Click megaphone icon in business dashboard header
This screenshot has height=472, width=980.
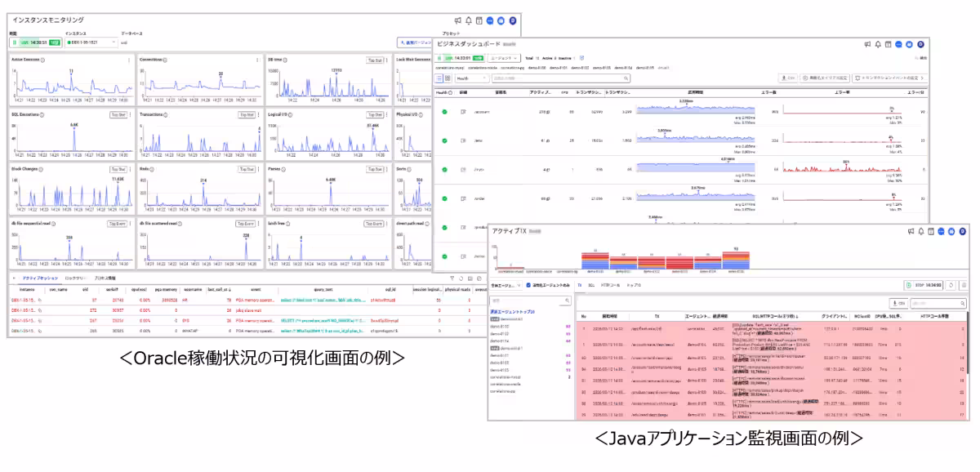[x=867, y=45]
